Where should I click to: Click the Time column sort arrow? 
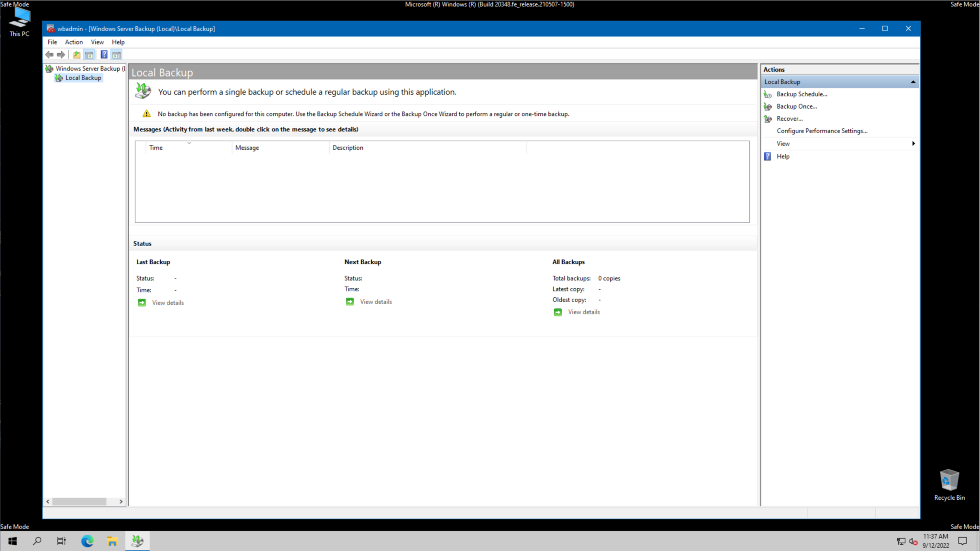click(x=189, y=143)
